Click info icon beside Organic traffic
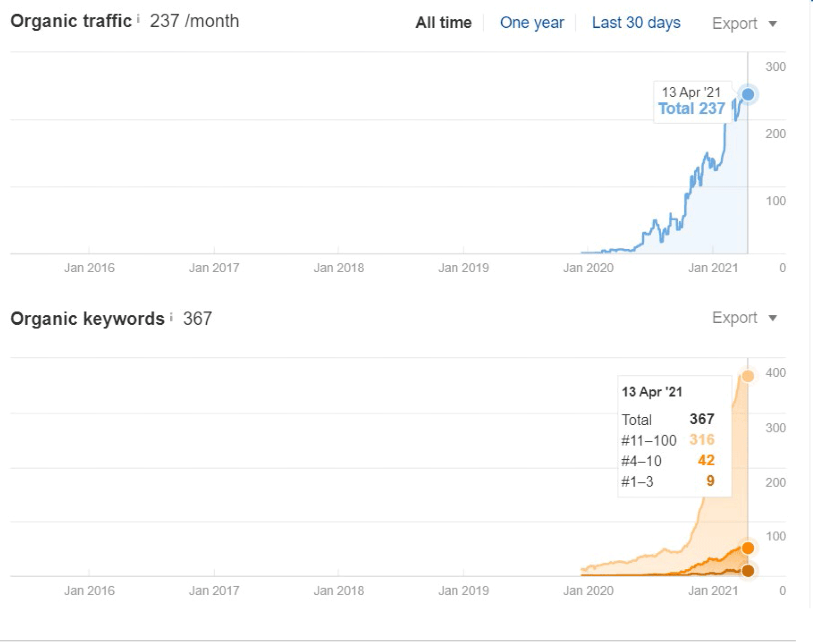 138,19
